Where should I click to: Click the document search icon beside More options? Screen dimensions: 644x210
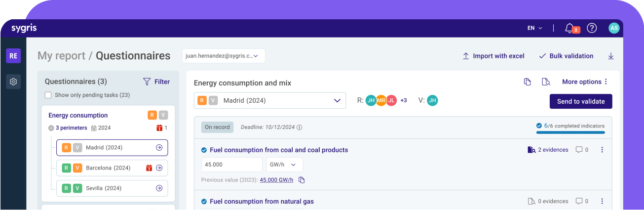[x=546, y=82]
